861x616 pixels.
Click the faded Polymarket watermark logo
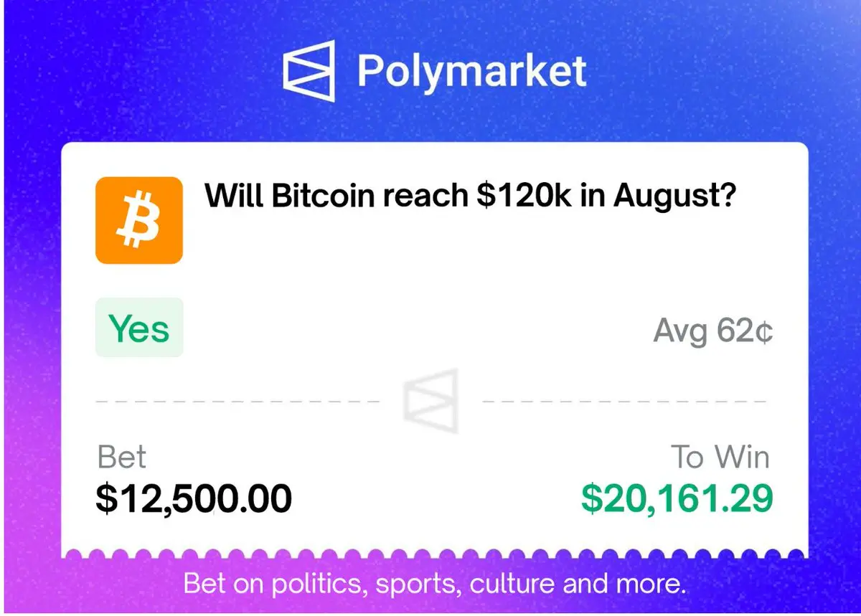click(430, 402)
